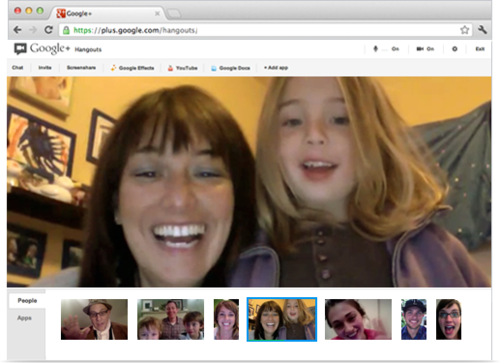
Task: Select thumbnail of man in baseball cap
Action: 414,319
